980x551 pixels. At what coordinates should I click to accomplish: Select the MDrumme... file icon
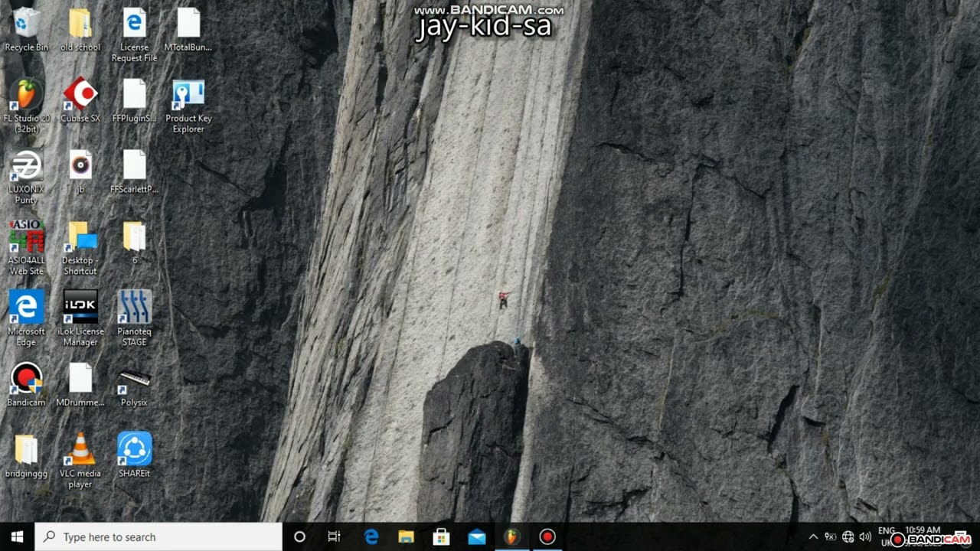[x=80, y=384]
